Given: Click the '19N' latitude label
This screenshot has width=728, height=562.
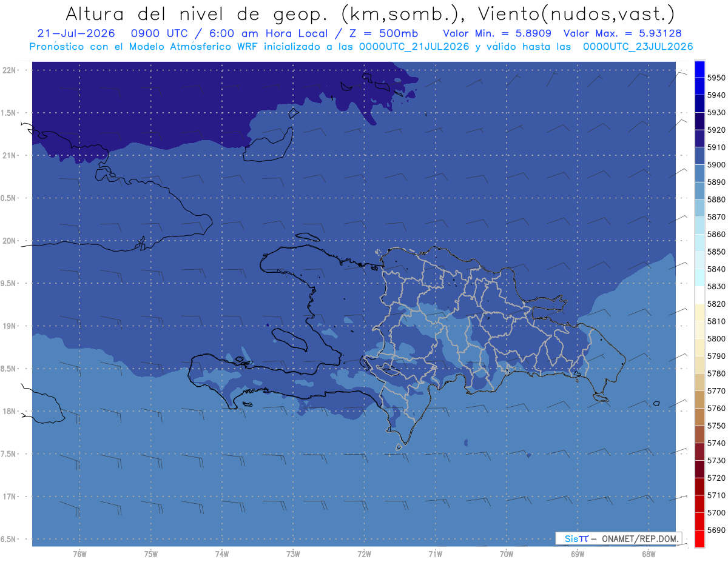Looking at the screenshot, I should point(10,326).
